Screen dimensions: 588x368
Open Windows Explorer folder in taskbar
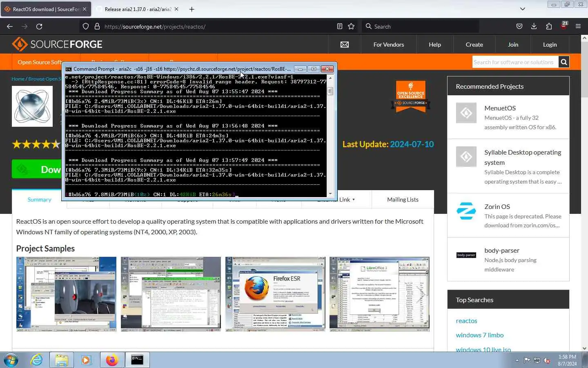pyautogui.click(x=62, y=360)
